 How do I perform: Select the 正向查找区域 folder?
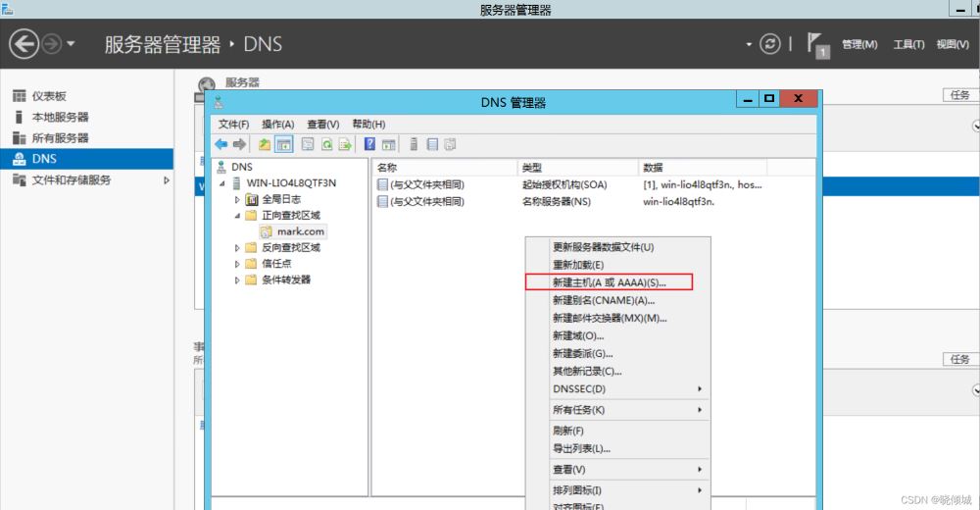click(290, 215)
